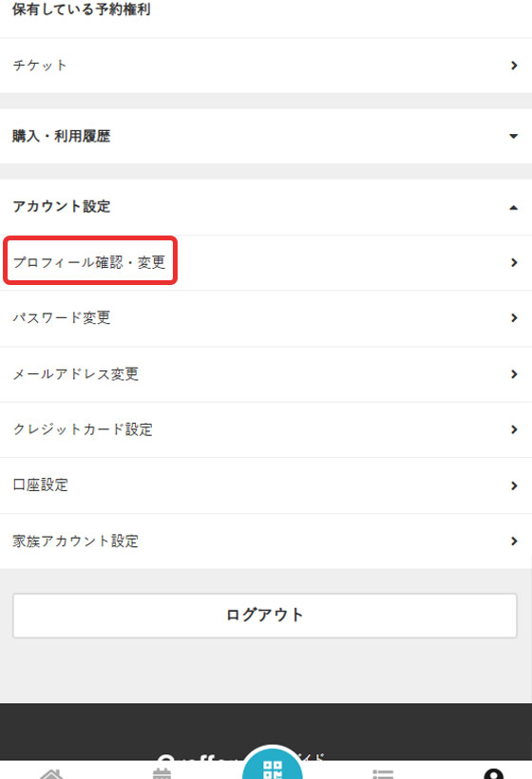Tap the blue QR code button
Viewport: 532px width, 779px height.
[x=273, y=764]
